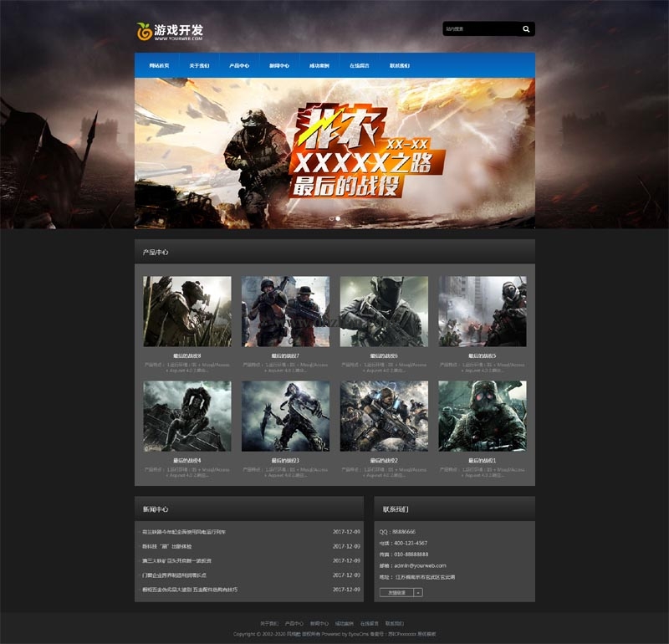Select the second banner carousel dot
This screenshot has width=669, height=644.
(338, 218)
